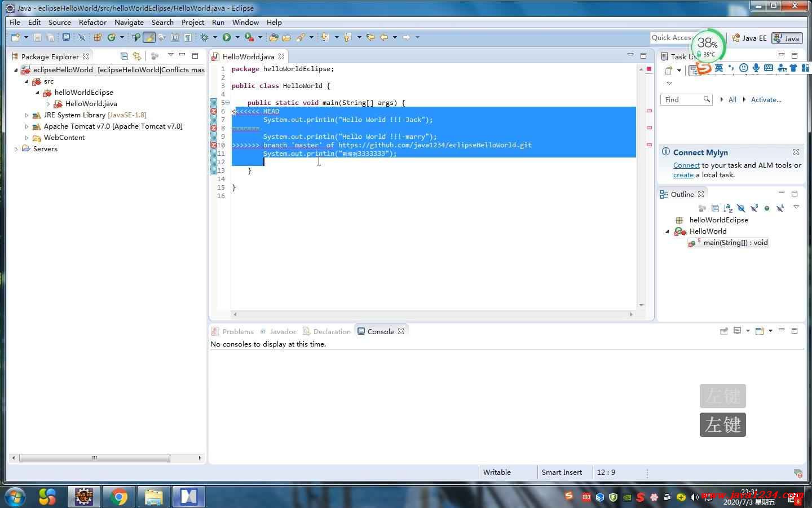Open the Window menu

pyautogui.click(x=245, y=23)
